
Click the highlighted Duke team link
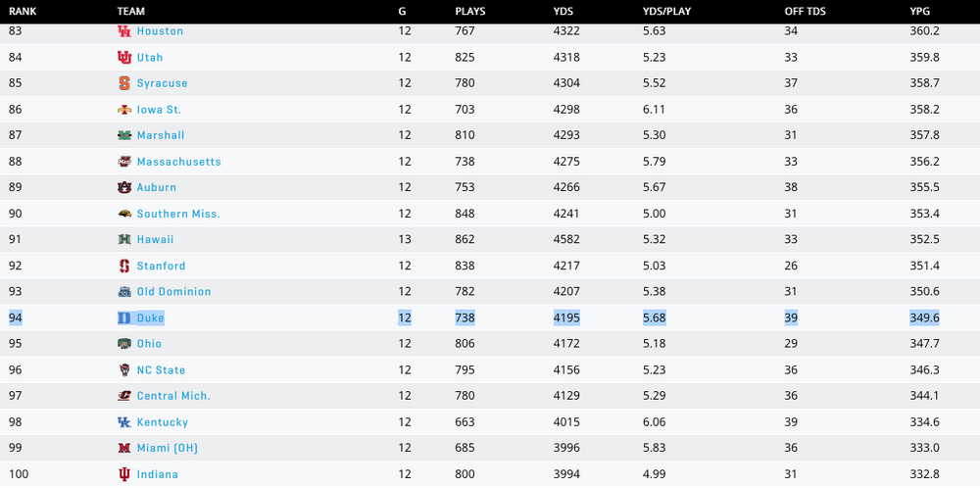click(151, 317)
